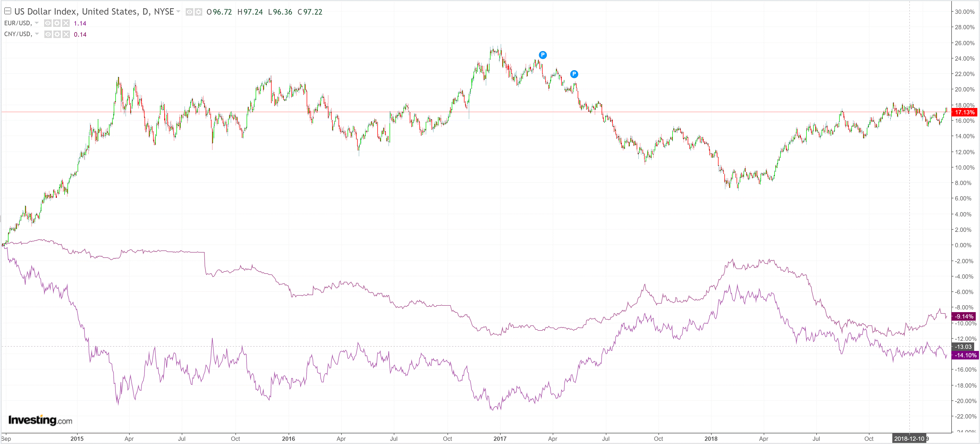Collapse the legend using the minus box
This screenshot has height=444, width=980.
[x=8, y=11]
